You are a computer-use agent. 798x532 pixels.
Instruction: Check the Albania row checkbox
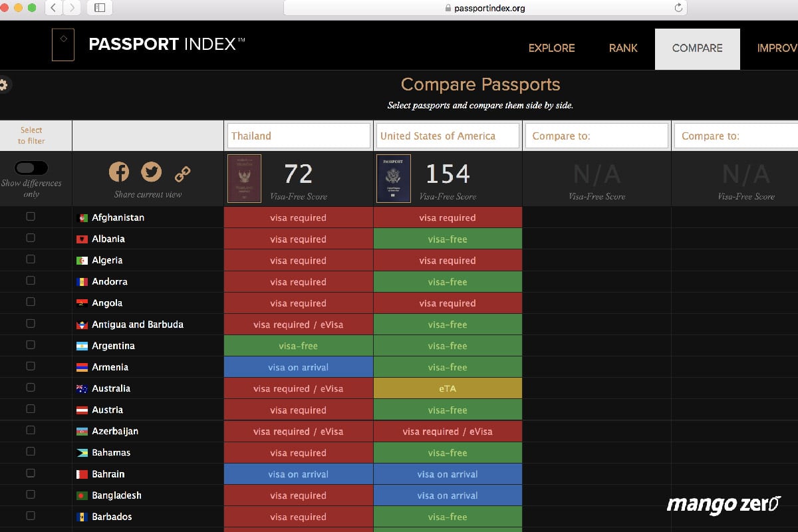pyautogui.click(x=31, y=238)
